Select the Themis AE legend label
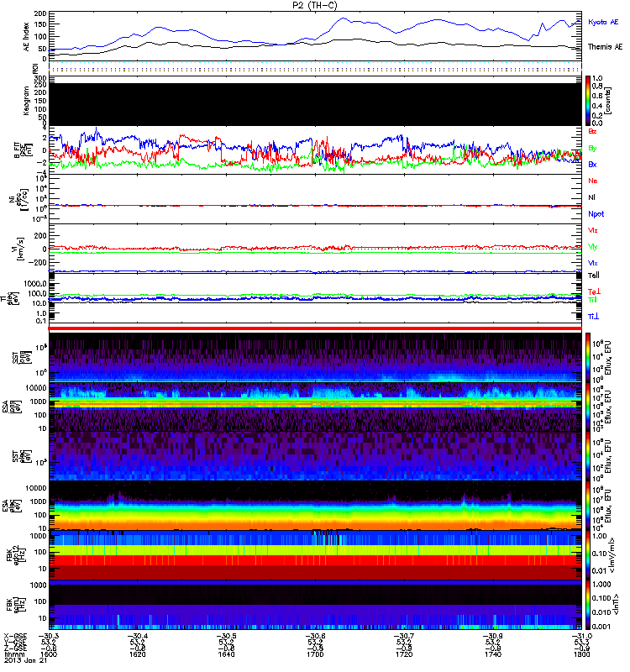This screenshot has height=672, width=630. point(605,47)
